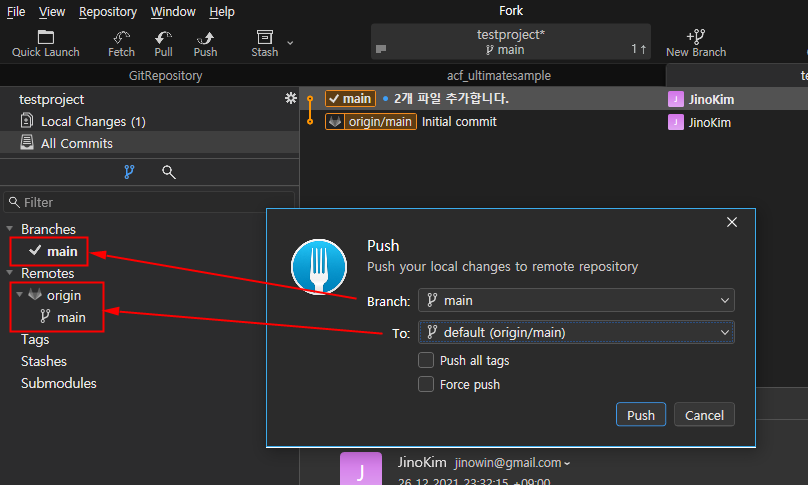Enable the Force push checkbox
This screenshot has width=808, height=485.
click(426, 384)
